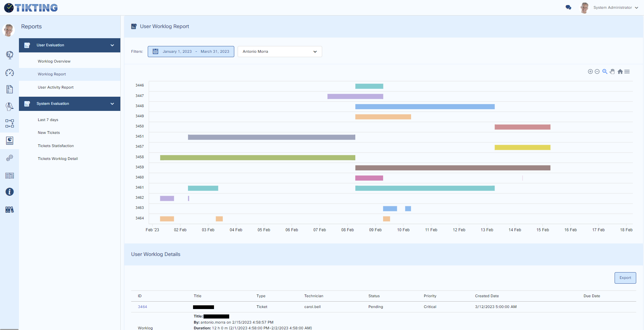Open the chat messages icon in header
644x330 pixels.
coord(568,7)
